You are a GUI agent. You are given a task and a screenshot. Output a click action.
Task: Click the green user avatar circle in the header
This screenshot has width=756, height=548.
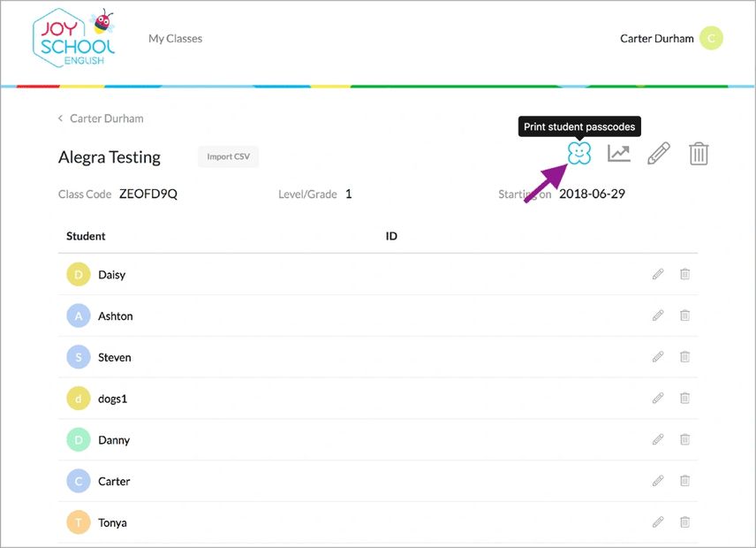pos(711,38)
